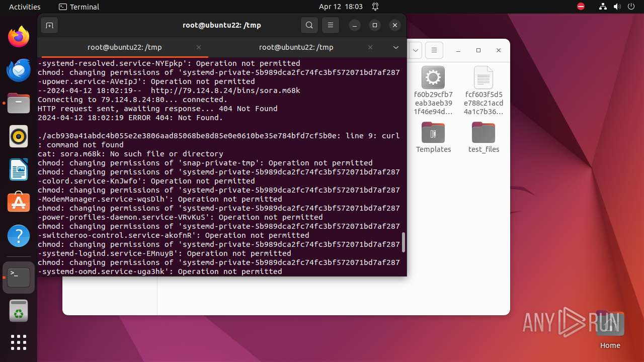The height and width of the screenshot is (362, 644).
Task: Click the volume icon in the system tray
Action: 617,7
